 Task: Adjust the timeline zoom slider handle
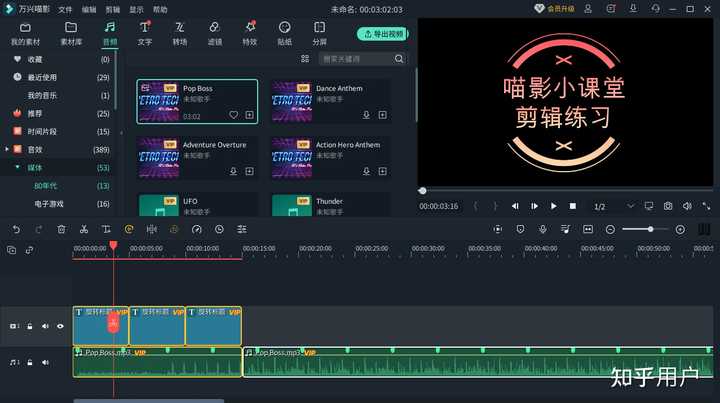(x=650, y=229)
